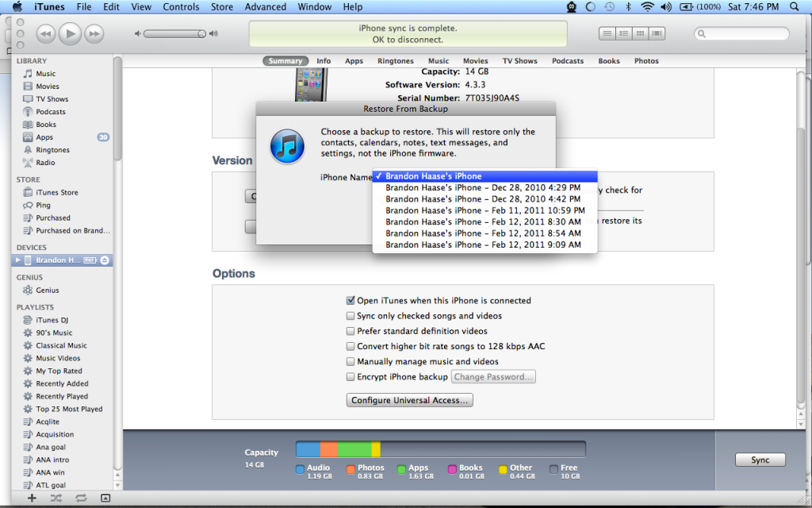Select Books in the library sidebar
The height and width of the screenshot is (508, 812).
[x=45, y=125]
